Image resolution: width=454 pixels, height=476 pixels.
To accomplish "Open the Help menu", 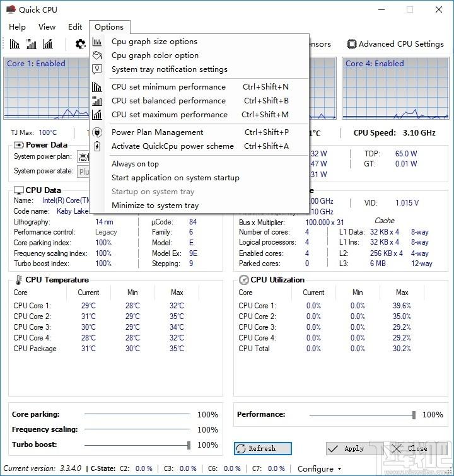I will click(x=17, y=27).
